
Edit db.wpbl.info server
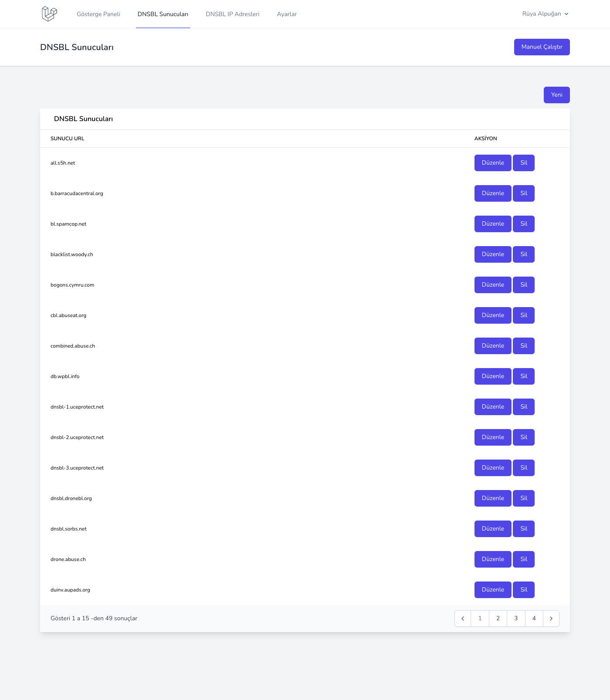(493, 376)
